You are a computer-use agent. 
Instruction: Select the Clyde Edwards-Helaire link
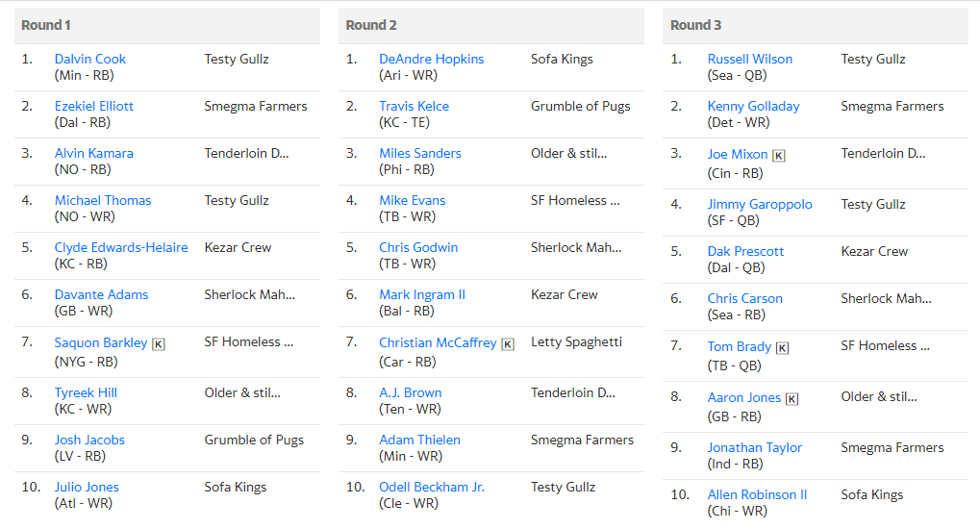121,247
